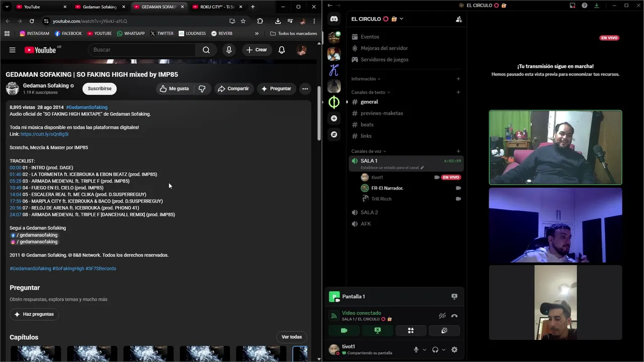Collapse the Canales de texto category
Viewport: 644px width, 362px height.
pyautogui.click(x=371, y=93)
